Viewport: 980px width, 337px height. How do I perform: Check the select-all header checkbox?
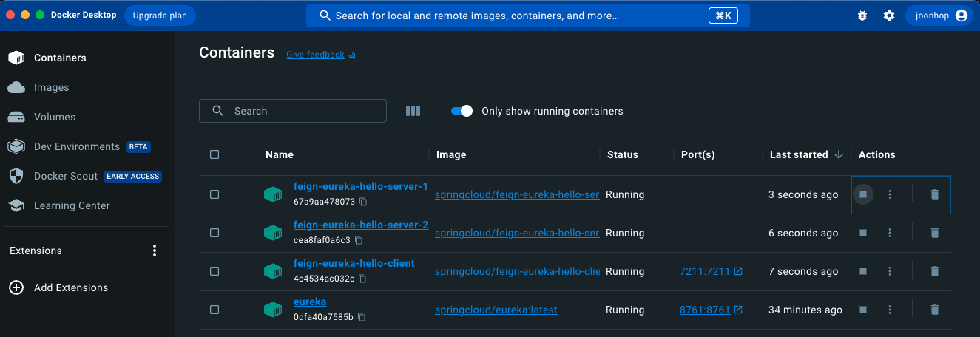click(x=214, y=154)
